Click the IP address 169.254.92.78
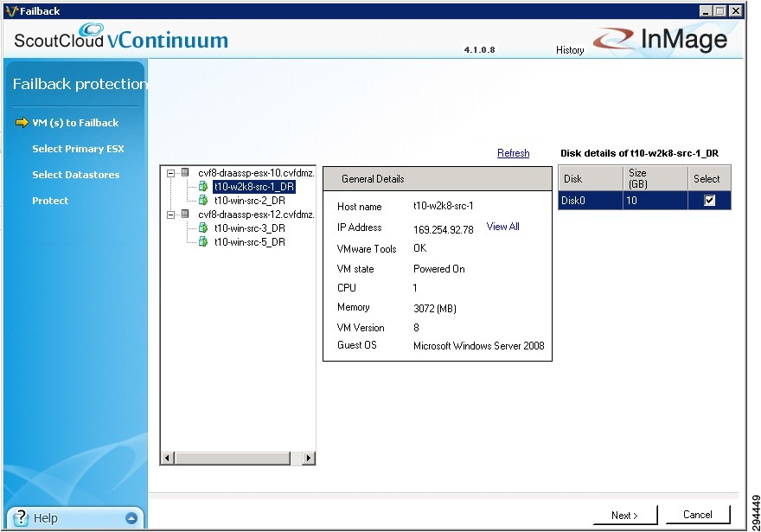761x532 pixels. coord(443,229)
